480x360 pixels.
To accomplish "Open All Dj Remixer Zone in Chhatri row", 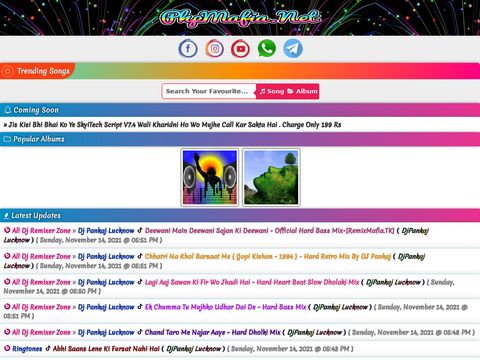I will [x=41, y=256].
